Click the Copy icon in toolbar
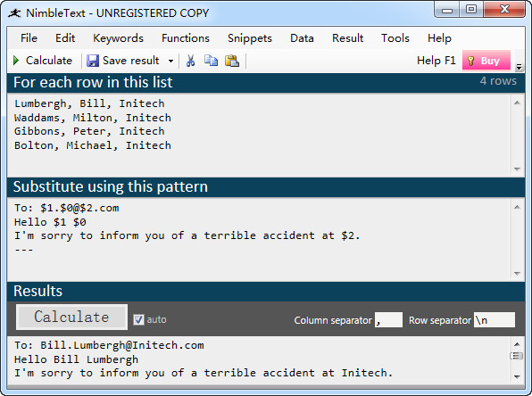 coord(211,61)
